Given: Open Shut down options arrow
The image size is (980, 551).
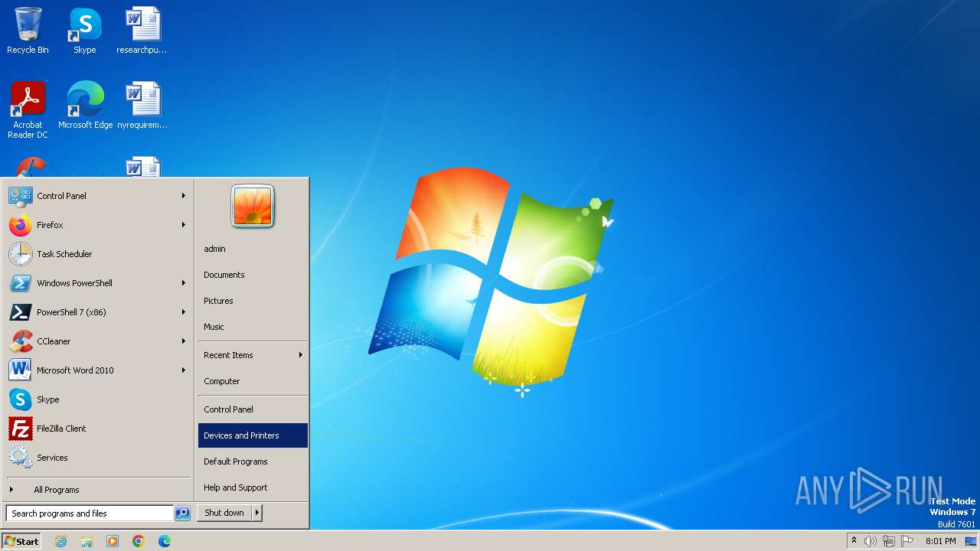Looking at the screenshot, I should tap(257, 513).
